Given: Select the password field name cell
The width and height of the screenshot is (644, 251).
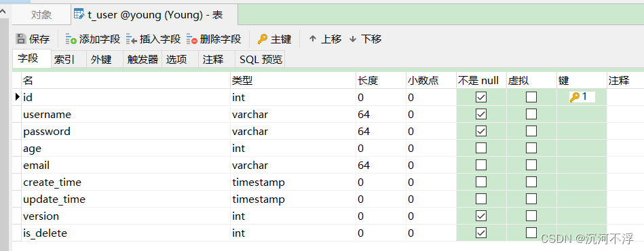Looking at the screenshot, I should tap(126, 131).
